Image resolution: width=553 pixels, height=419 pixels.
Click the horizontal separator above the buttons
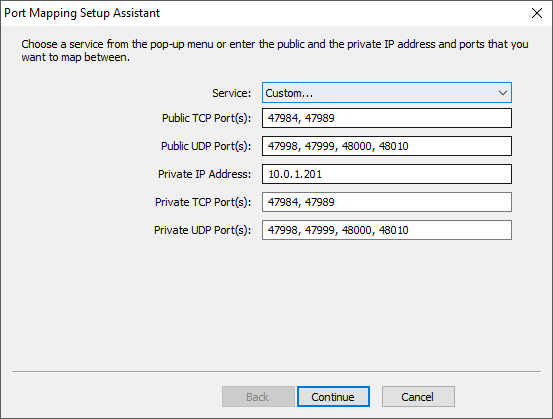(x=276, y=371)
